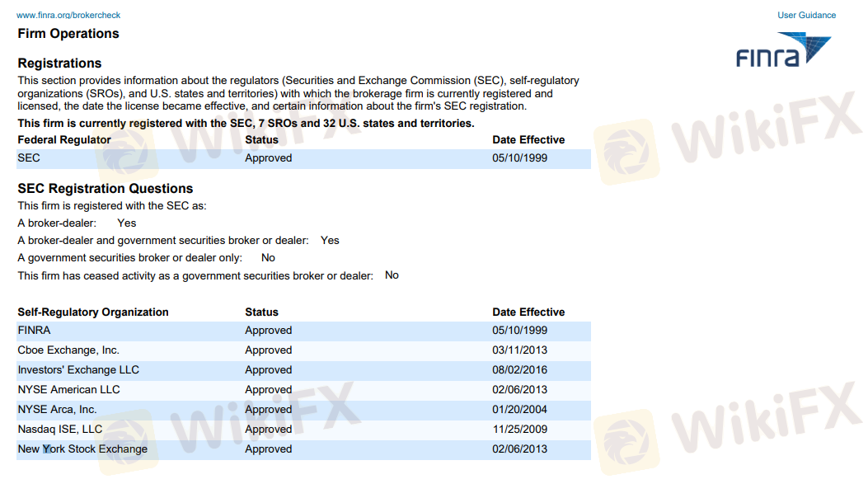Click the Self-Regulatory Organization column header
Screen dimensions: 868x498
click(x=93, y=312)
